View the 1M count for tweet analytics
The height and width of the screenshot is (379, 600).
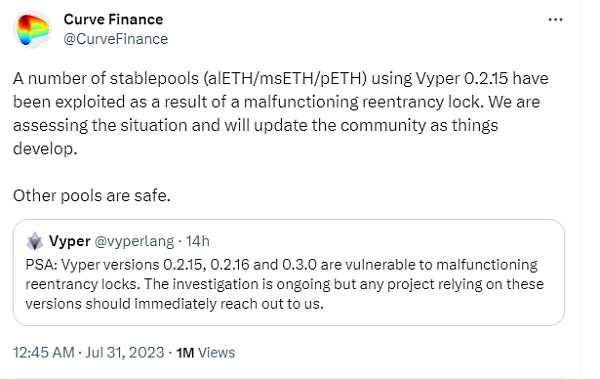point(185,353)
